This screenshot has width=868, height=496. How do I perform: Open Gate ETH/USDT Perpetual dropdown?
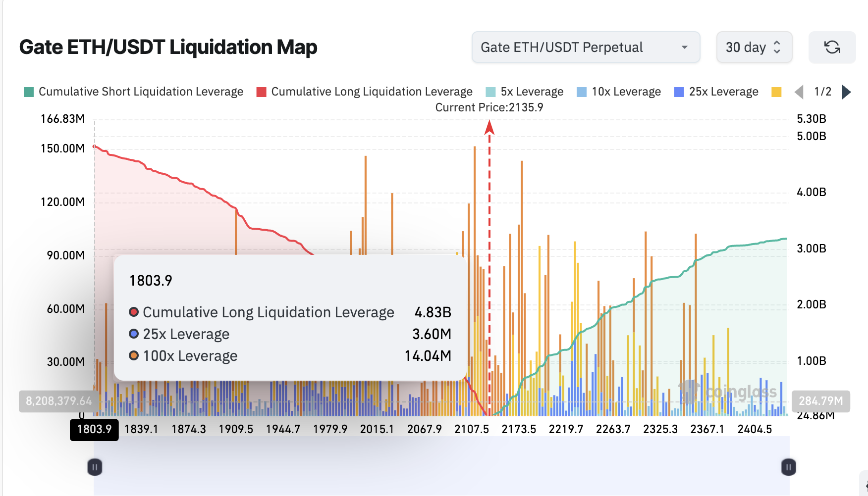(585, 48)
